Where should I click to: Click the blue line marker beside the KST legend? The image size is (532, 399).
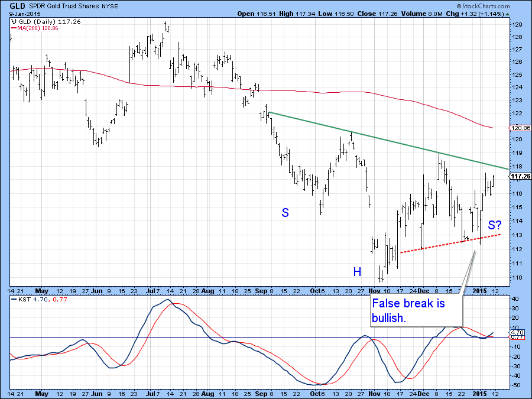14,300
